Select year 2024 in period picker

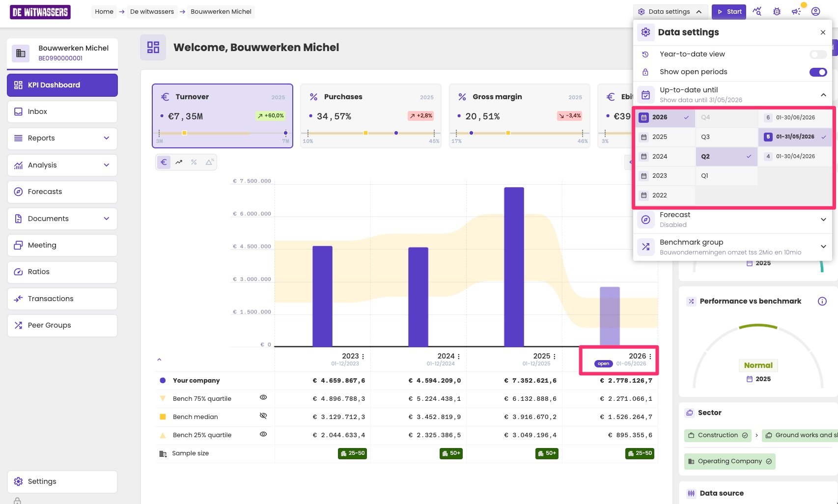click(x=666, y=156)
